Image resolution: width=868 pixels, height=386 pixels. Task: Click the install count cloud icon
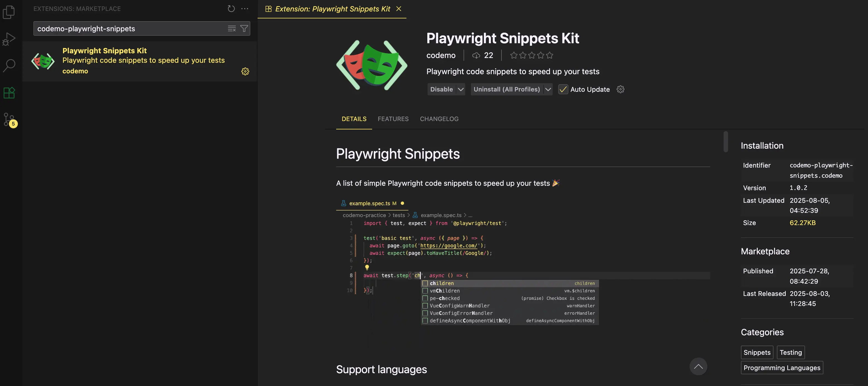pyautogui.click(x=476, y=55)
